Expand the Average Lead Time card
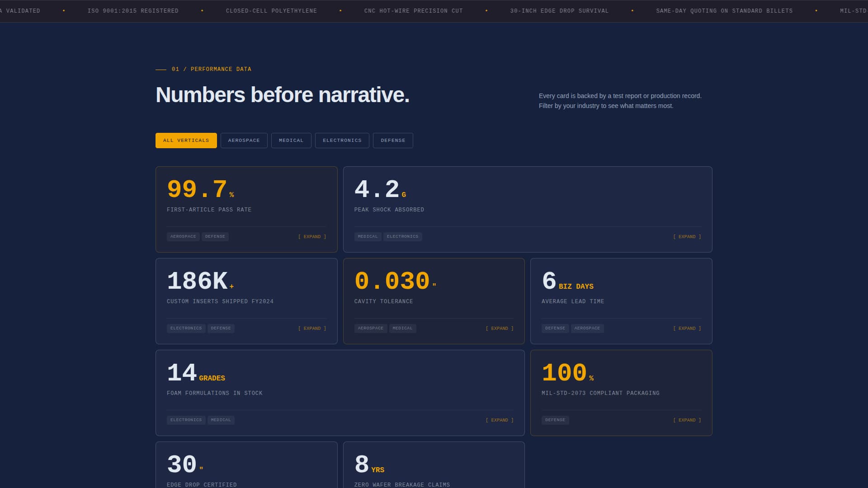868x488 pixels. click(687, 328)
